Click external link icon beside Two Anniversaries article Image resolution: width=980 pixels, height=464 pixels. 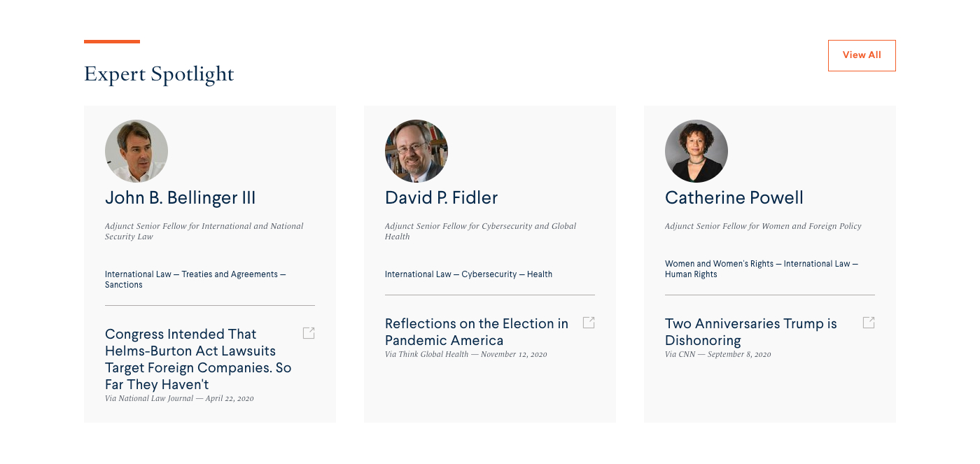869,323
